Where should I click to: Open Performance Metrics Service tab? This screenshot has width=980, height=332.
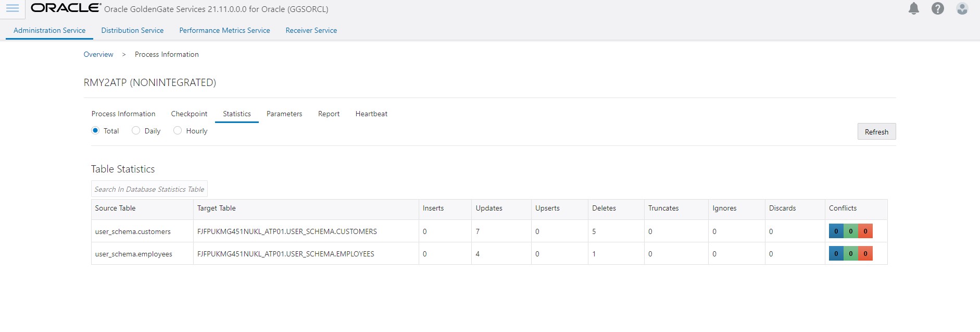pos(224,30)
